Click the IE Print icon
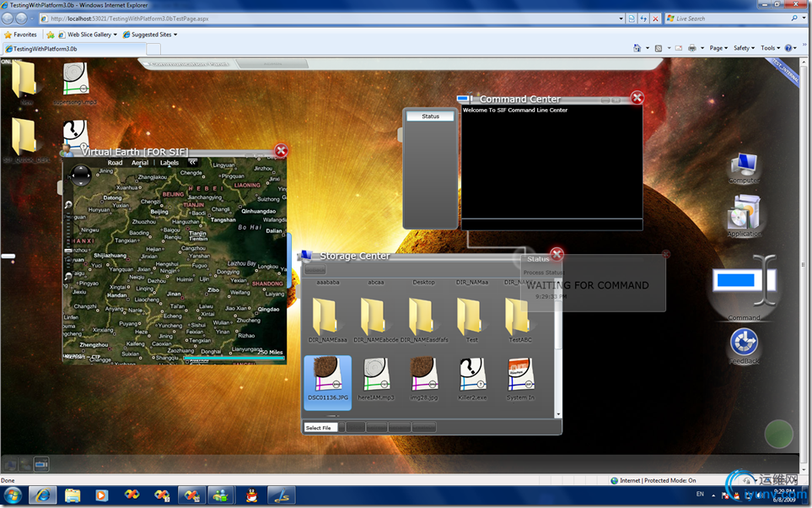812x508 pixels. 692,48
